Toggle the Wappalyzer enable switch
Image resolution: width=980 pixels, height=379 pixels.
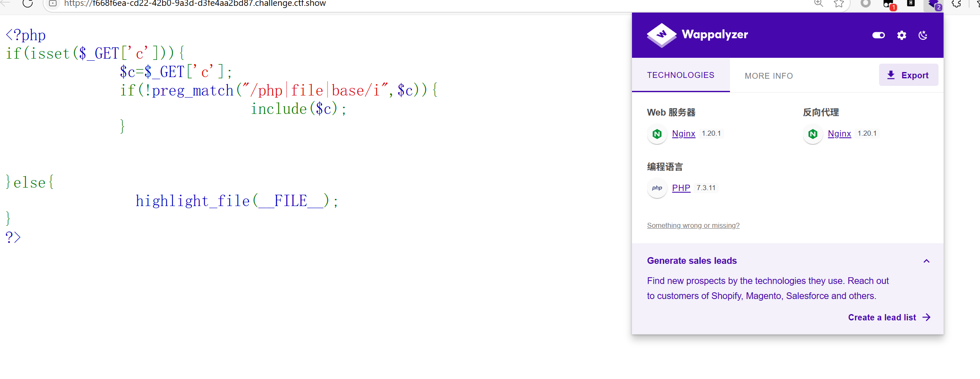879,35
